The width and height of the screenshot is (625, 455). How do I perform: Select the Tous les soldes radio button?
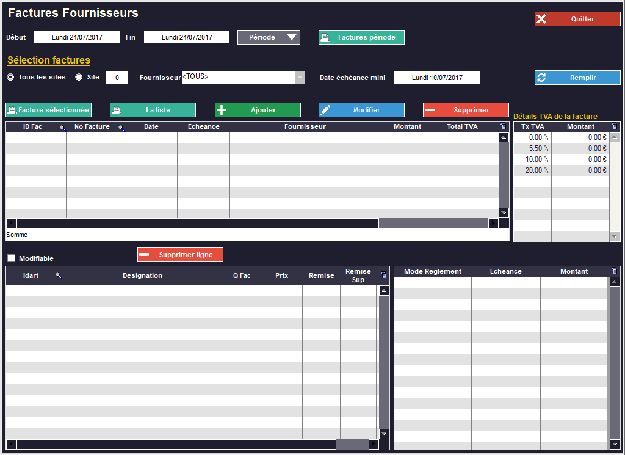pos(11,77)
